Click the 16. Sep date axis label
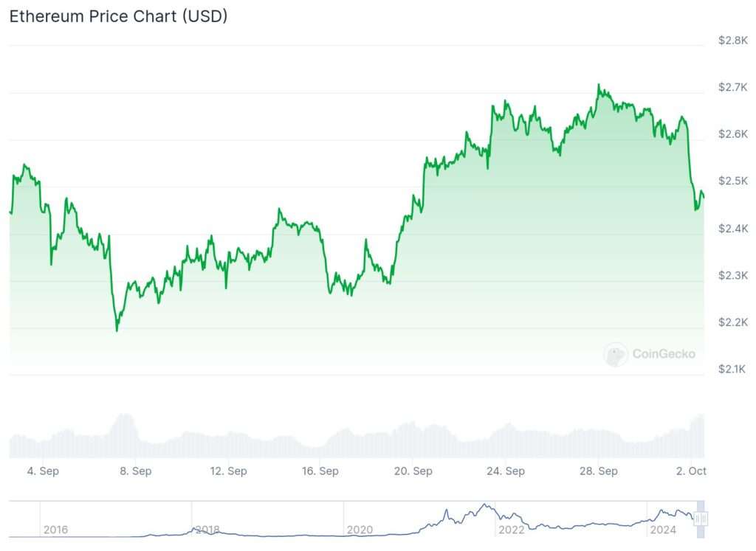The height and width of the screenshot is (551, 756). point(320,471)
